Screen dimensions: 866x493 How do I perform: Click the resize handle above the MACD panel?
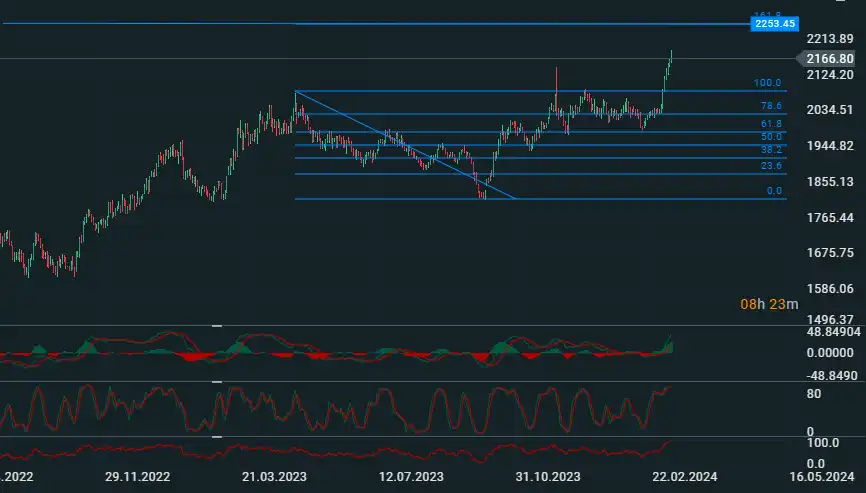click(x=216, y=326)
